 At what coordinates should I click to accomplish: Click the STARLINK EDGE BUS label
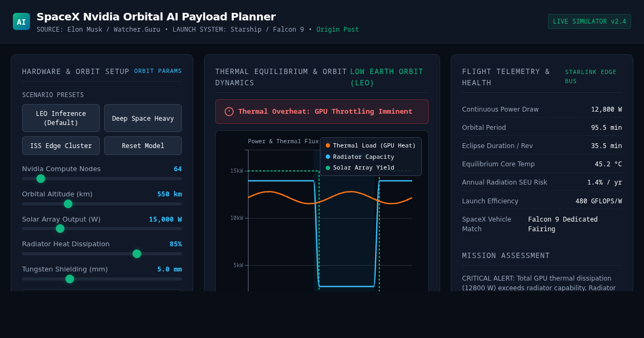[x=591, y=77]
